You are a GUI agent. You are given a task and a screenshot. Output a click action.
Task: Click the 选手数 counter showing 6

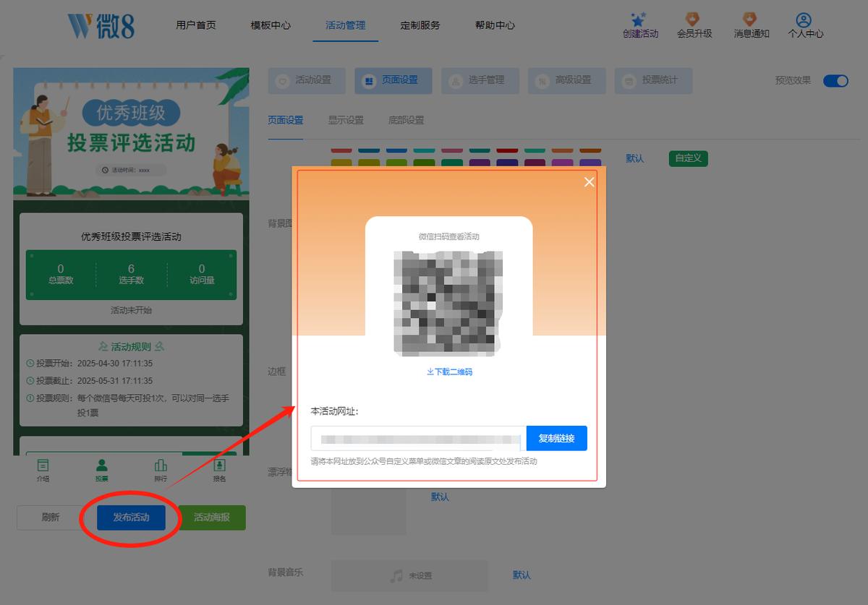tap(131, 274)
